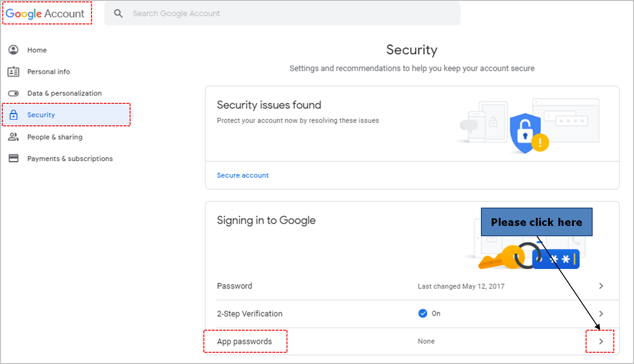Click the Google Account logo
This screenshot has width=634, height=364.
45,14
